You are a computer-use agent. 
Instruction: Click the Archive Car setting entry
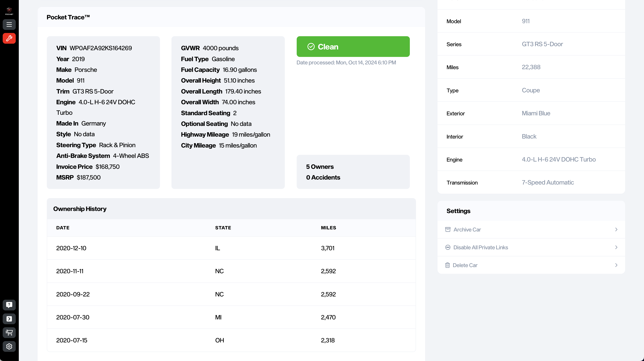(467, 229)
